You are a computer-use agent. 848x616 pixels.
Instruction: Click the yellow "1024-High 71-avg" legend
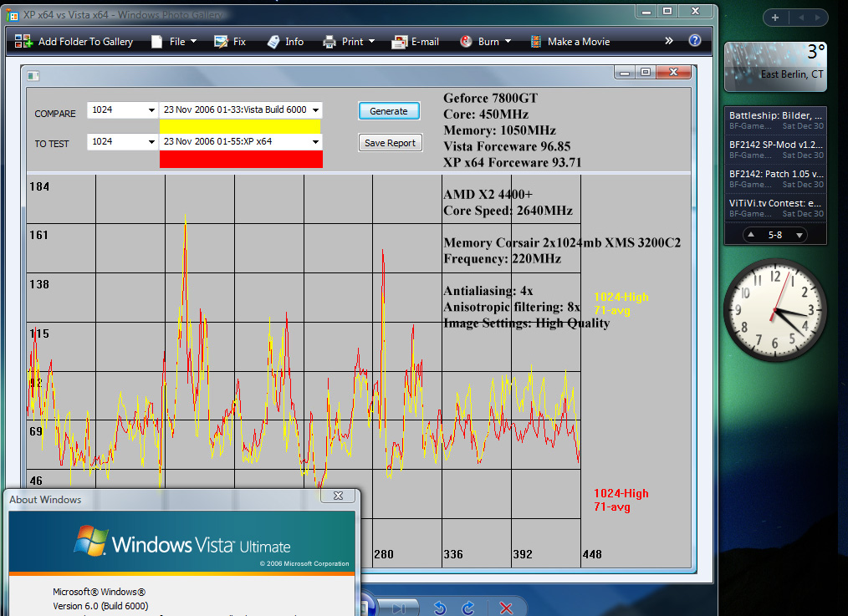pos(621,303)
